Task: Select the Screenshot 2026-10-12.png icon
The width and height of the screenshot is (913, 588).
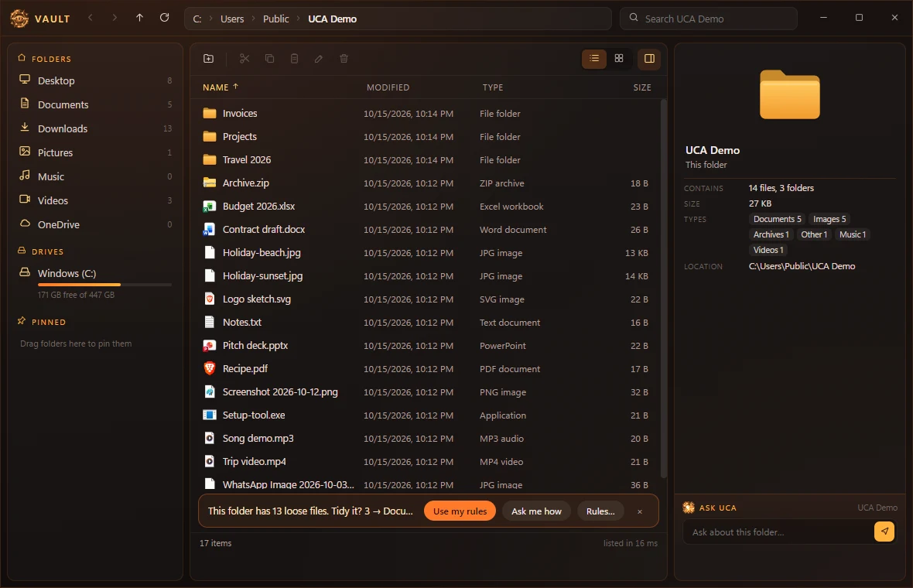Action: (210, 391)
